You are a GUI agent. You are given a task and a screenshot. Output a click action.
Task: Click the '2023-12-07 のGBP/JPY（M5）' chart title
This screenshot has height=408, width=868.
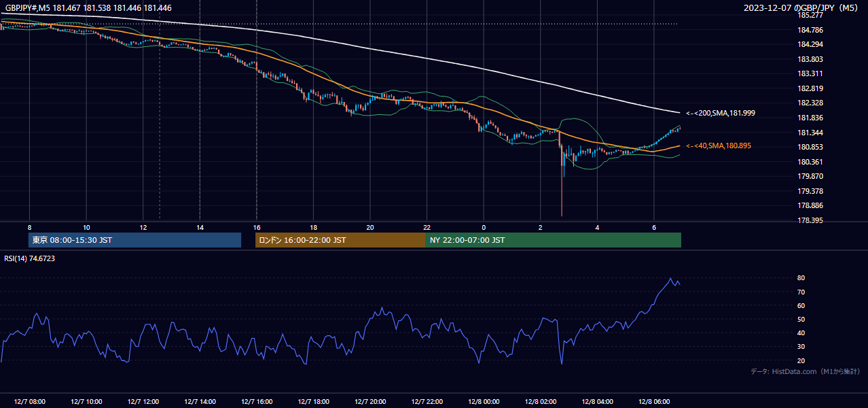point(802,8)
